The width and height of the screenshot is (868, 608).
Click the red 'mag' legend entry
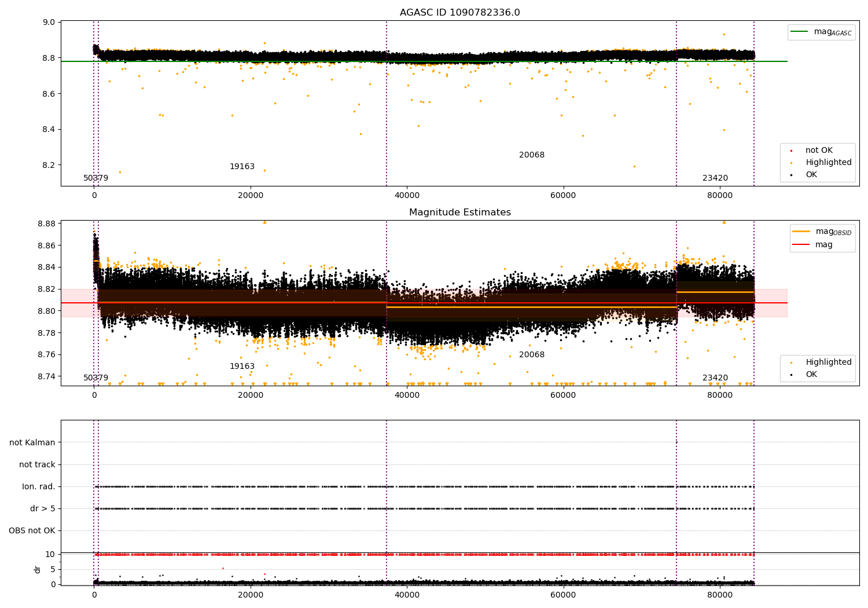click(812, 245)
